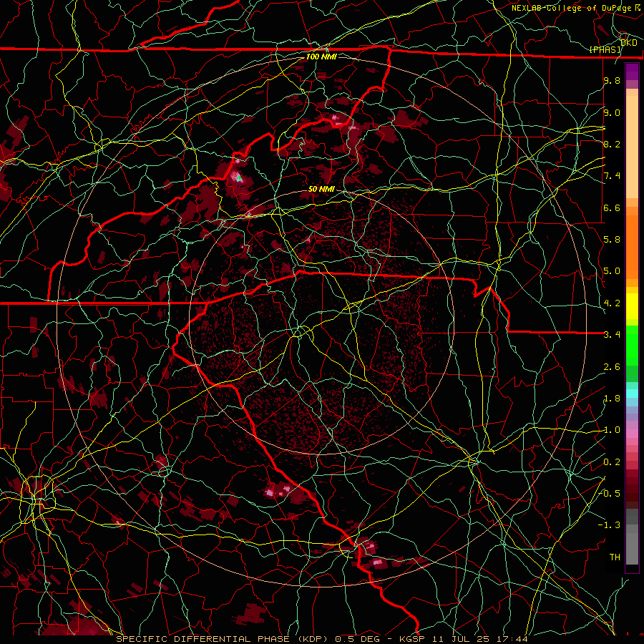Click the yellow segment of color bar
644x644 pixels.
pyautogui.click(x=632, y=306)
